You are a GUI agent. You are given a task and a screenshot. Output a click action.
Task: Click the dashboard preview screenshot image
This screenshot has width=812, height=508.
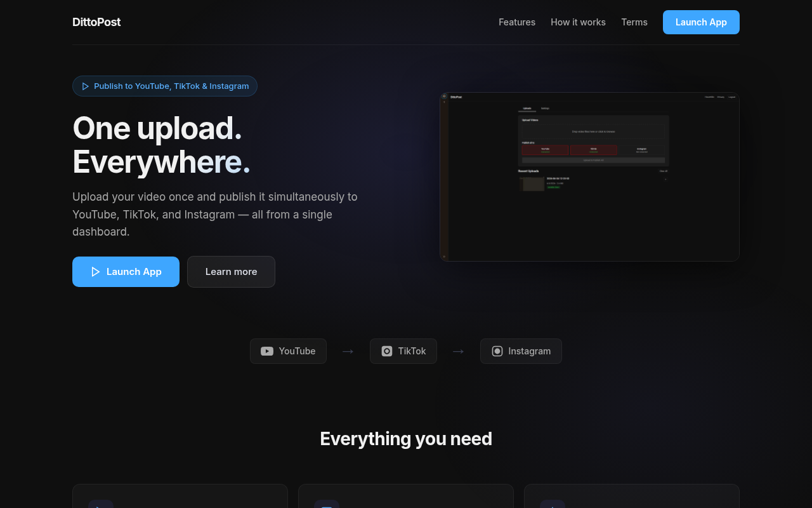pyautogui.click(x=589, y=177)
